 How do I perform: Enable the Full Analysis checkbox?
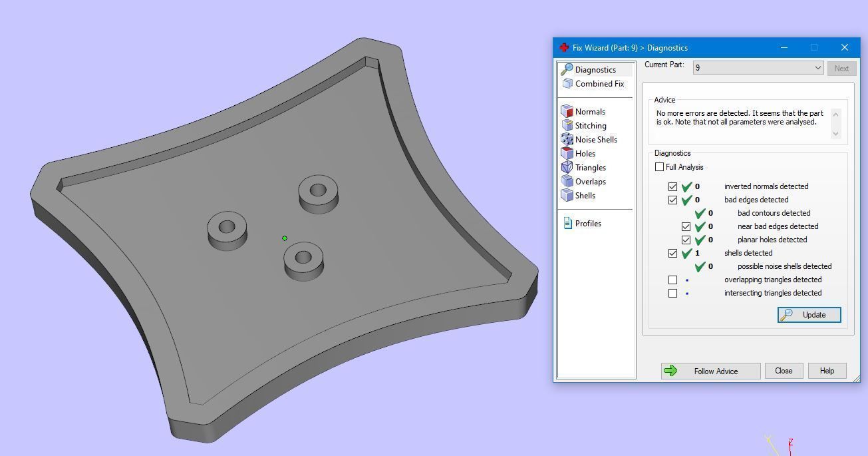pyautogui.click(x=659, y=167)
